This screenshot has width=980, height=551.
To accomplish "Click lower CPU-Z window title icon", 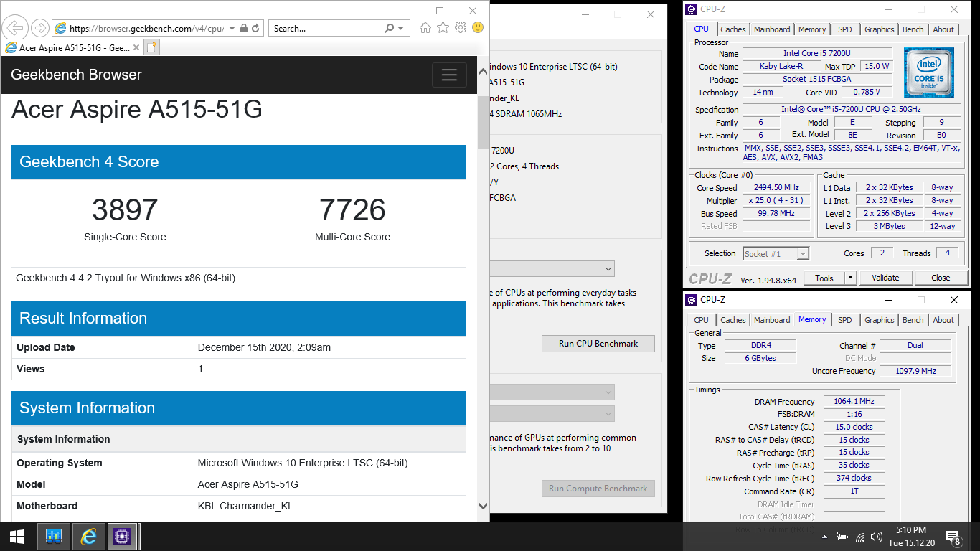I will 691,300.
